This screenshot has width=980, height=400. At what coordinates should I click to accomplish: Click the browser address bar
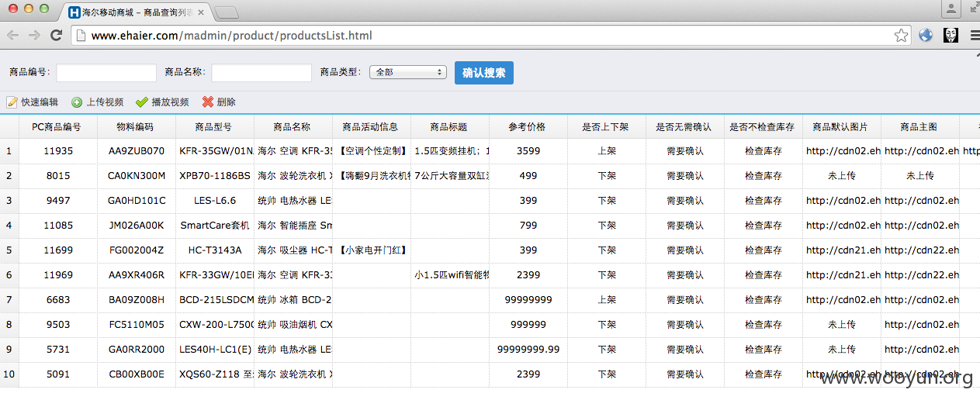(490, 36)
